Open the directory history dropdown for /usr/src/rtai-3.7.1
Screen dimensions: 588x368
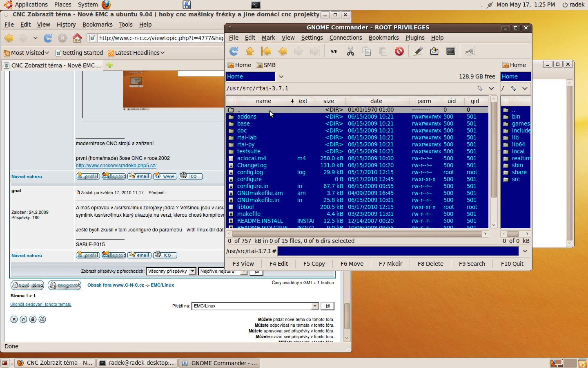[491, 88]
